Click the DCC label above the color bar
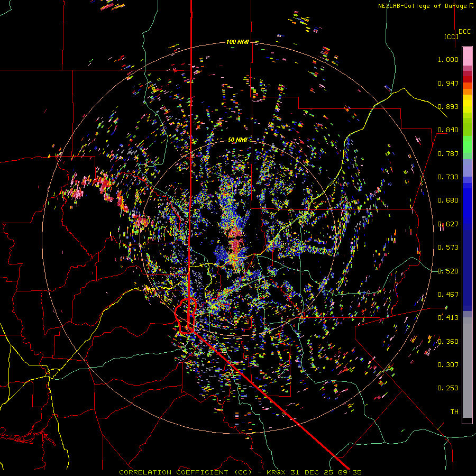 464,32
